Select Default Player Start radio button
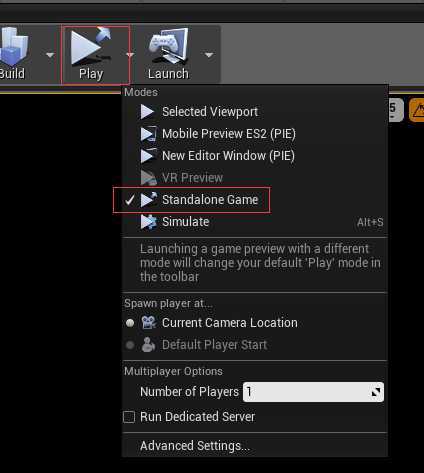 (x=130, y=345)
